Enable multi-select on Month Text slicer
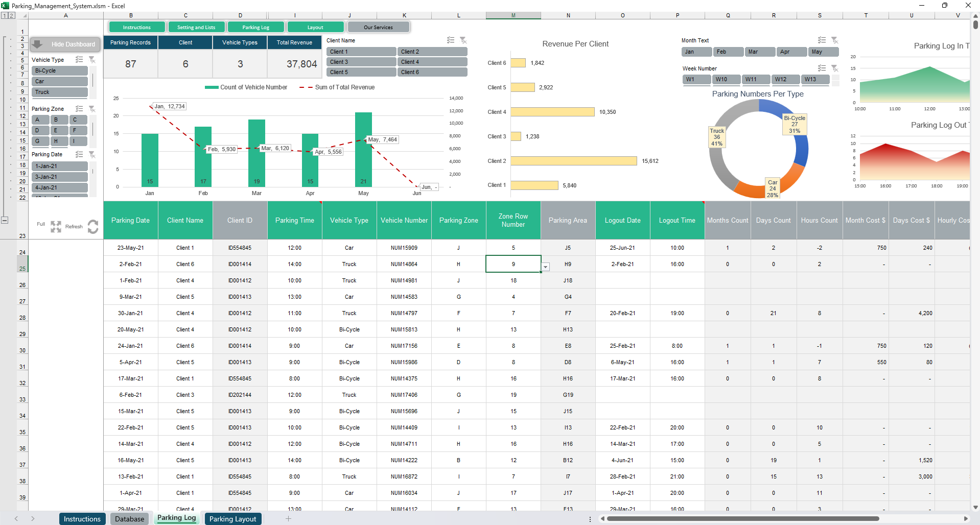The height and width of the screenshot is (525, 980). click(x=822, y=40)
